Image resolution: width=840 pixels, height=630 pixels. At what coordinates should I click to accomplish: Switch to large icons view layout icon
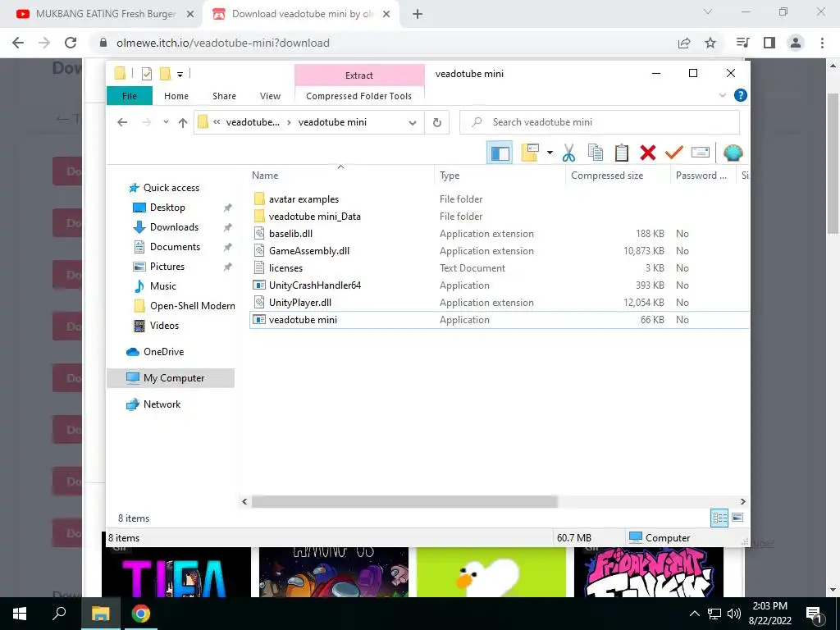pyautogui.click(x=737, y=518)
